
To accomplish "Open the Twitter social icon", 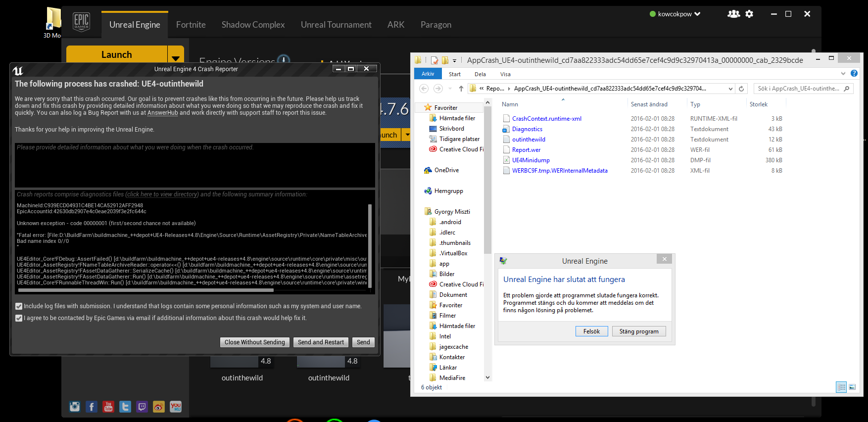I will pos(125,407).
